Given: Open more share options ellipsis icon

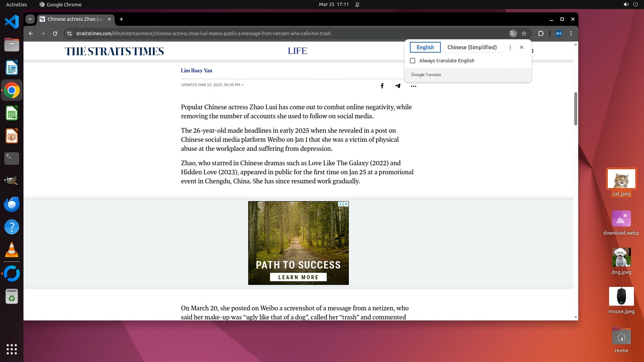Looking at the screenshot, I should pyautogui.click(x=413, y=86).
